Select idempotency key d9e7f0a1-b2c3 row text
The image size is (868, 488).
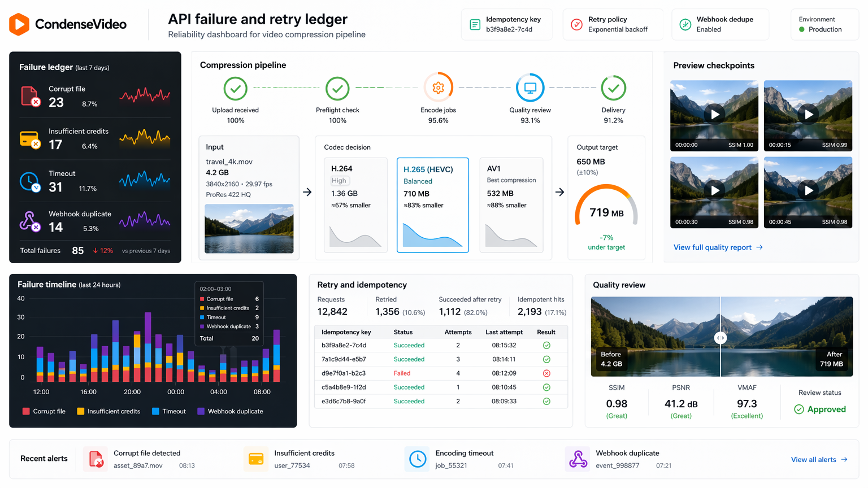tap(344, 373)
